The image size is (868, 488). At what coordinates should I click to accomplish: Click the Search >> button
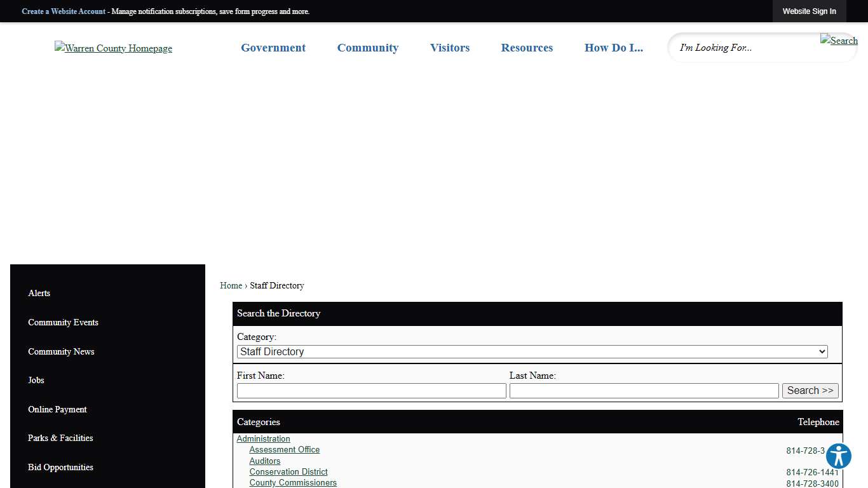pyautogui.click(x=810, y=390)
